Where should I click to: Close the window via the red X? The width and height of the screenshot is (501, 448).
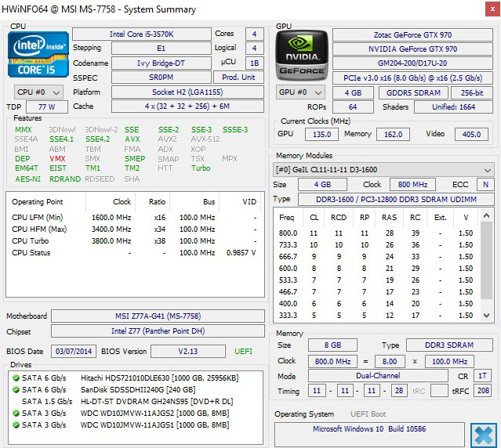coord(492,9)
